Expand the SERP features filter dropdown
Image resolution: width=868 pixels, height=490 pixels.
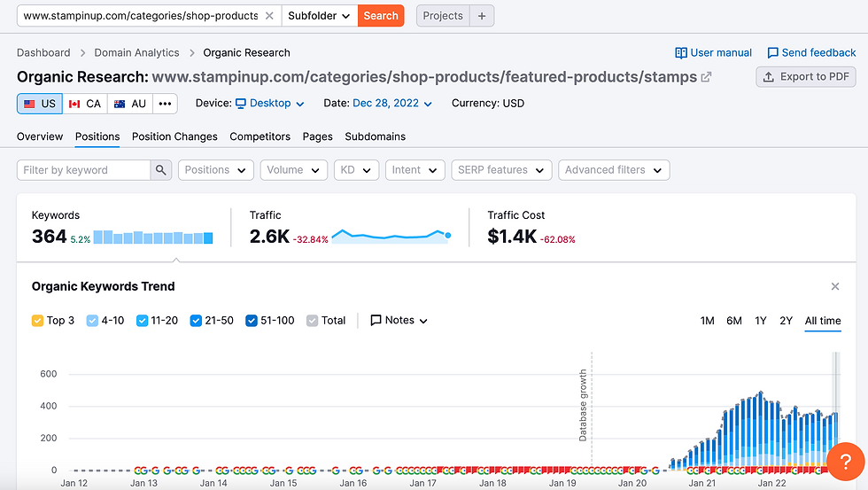(x=501, y=170)
